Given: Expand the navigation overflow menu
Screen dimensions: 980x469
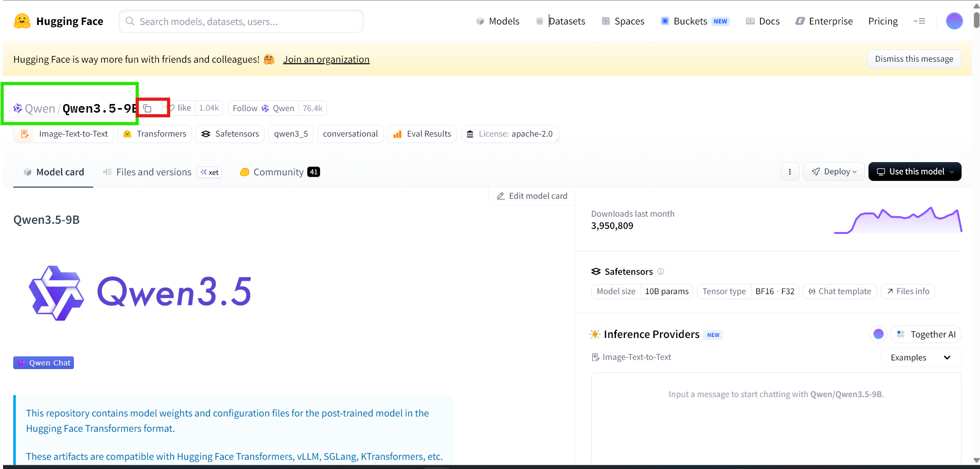Looking at the screenshot, I should 919,21.
